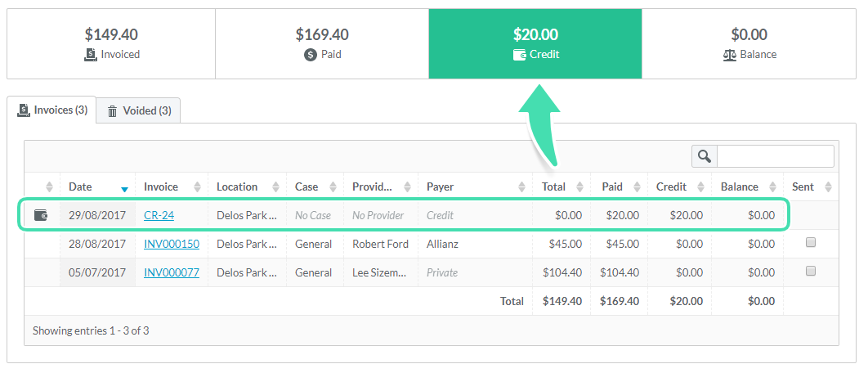This screenshot has width=868, height=382.
Task: Switch to the Voided (3) tab
Action: [x=138, y=110]
